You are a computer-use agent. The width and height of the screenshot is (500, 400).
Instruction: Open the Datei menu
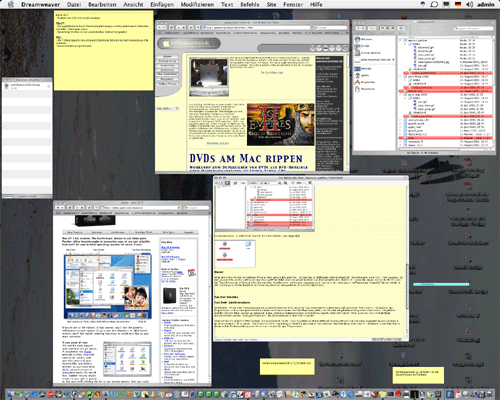pyautogui.click(x=74, y=4)
